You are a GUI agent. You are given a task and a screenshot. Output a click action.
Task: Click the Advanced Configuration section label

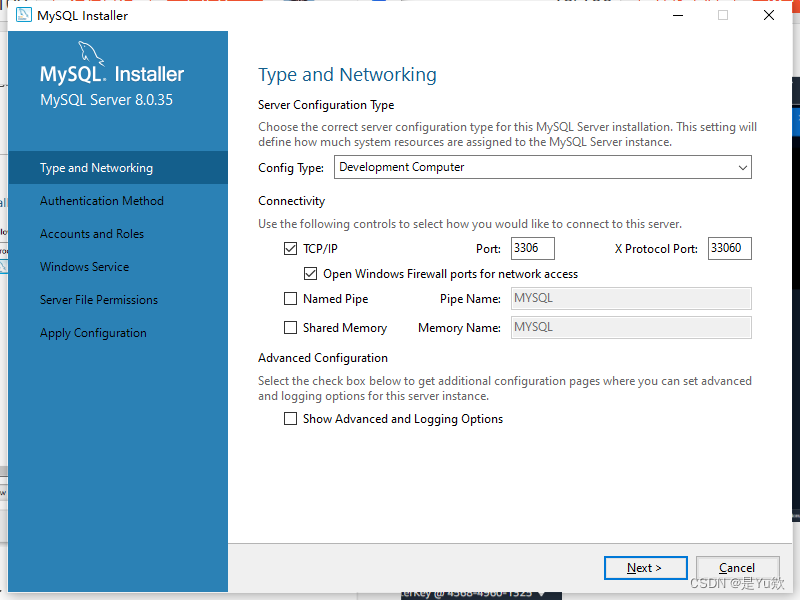pos(323,358)
